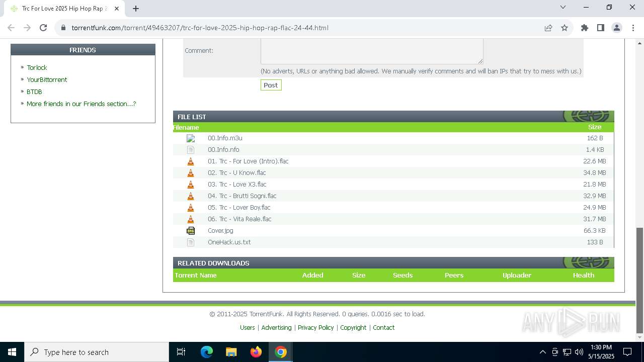Click the Windows taskbar search box

97,352
